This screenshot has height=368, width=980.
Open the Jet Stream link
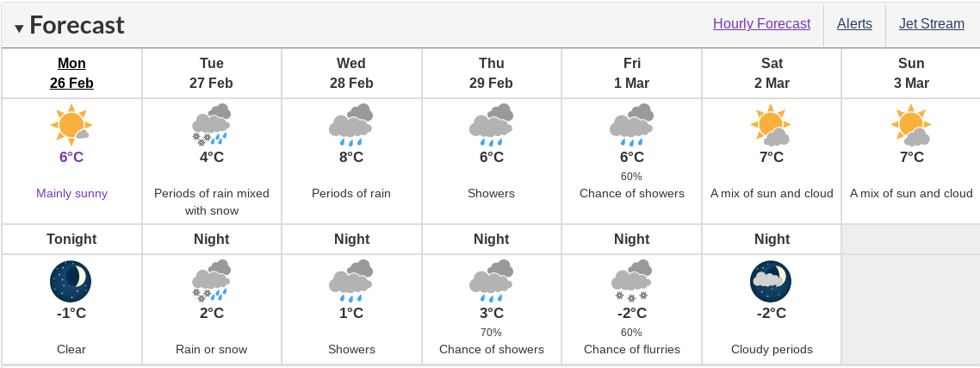pyautogui.click(x=931, y=24)
